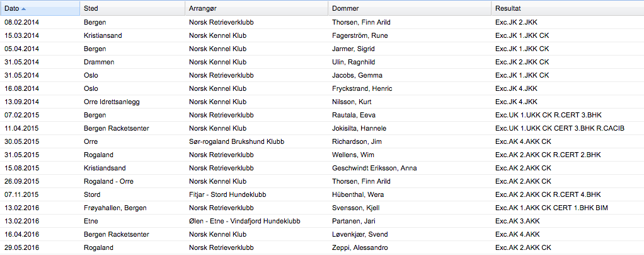Select the date 07.02.2015
The height and width of the screenshot is (255, 644).
[x=22, y=115]
